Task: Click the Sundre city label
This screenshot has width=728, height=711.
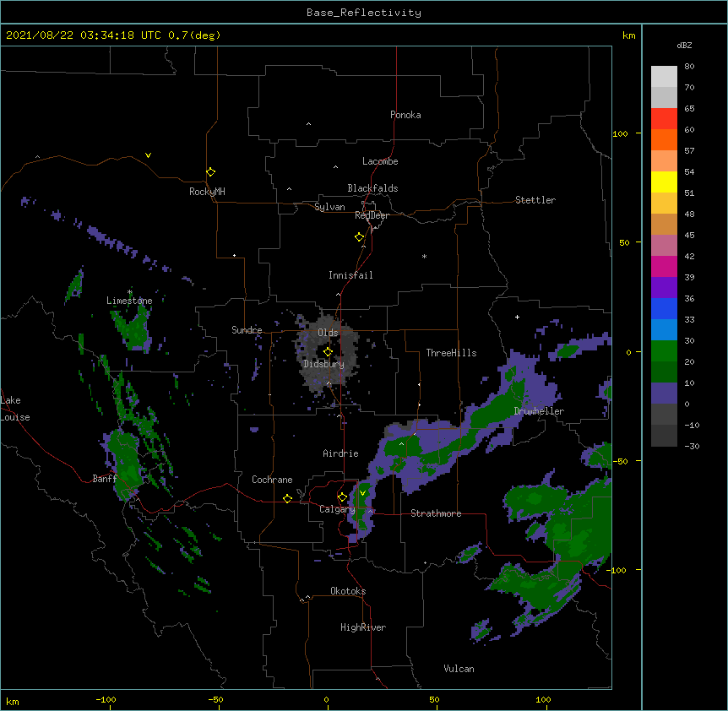Action: [x=247, y=330]
